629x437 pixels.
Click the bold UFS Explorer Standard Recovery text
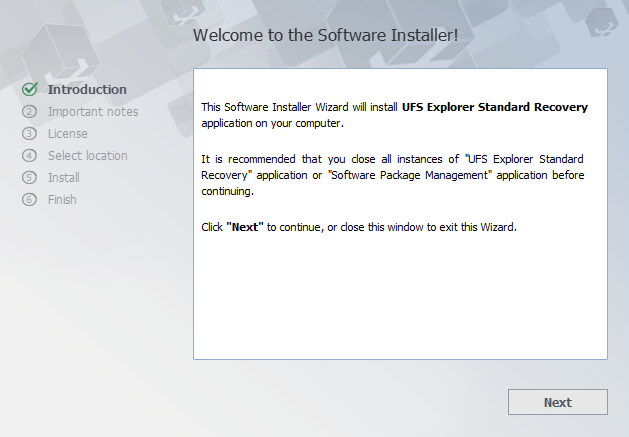(495, 107)
